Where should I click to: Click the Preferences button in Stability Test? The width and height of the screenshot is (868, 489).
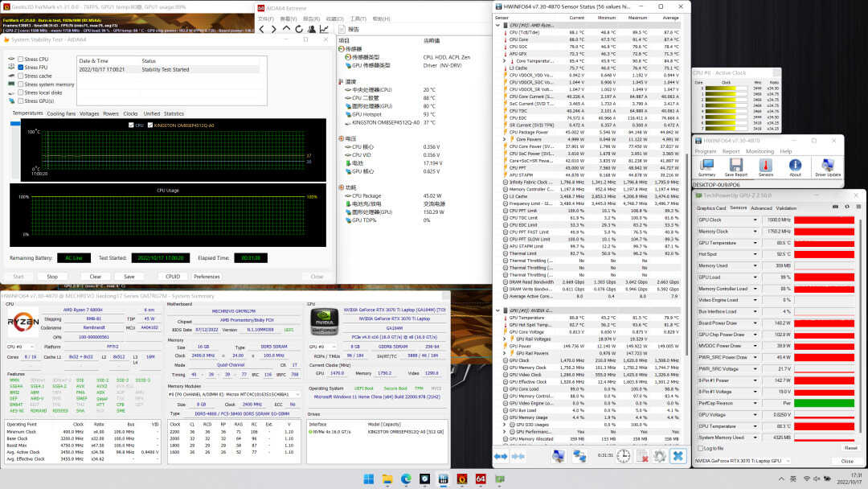(207, 277)
